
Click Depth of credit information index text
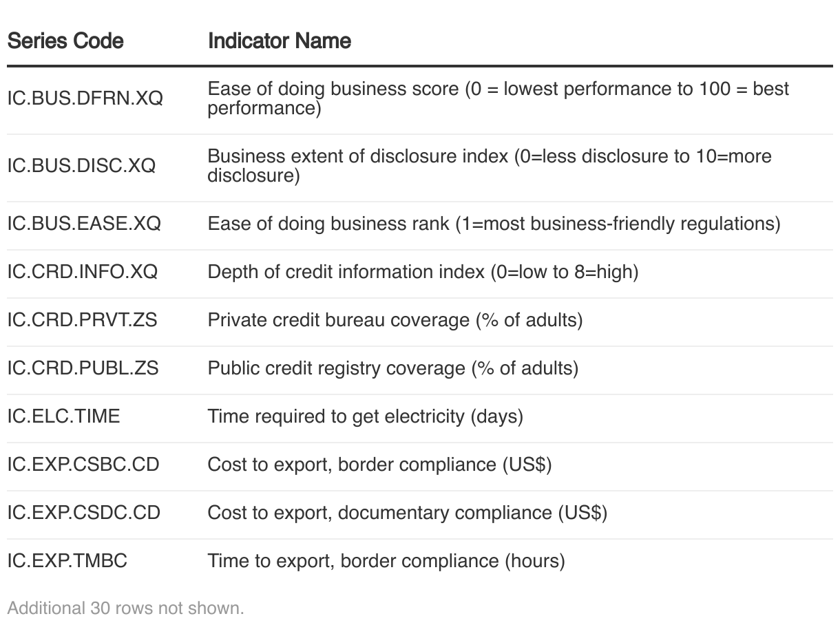point(423,272)
